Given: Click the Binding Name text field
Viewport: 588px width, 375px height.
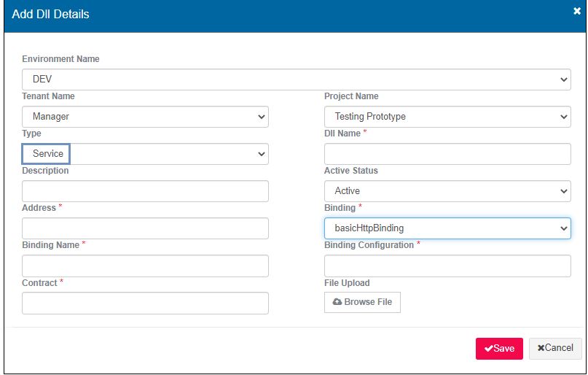Looking at the screenshot, I should [x=145, y=266].
